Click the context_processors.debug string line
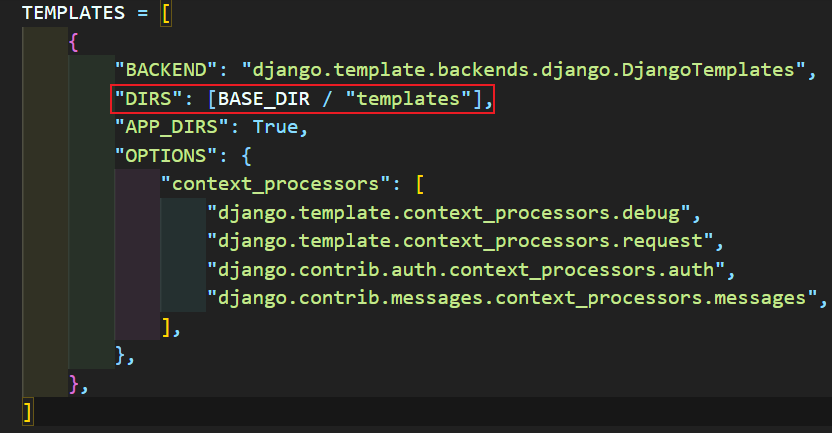Viewport: 832px width, 433px height. (x=448, y=213)
